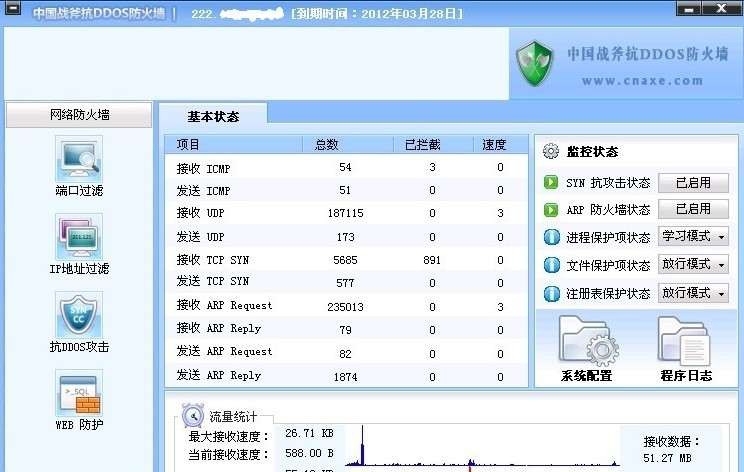Click the 891 intercepted value
Viewport: 744px width, 472px height.
point(432,260)
